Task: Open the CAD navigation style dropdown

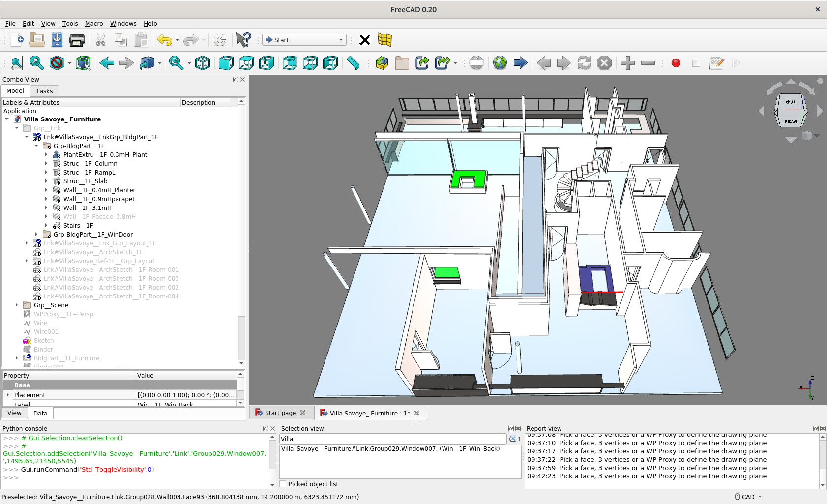Action: point(748,497)
